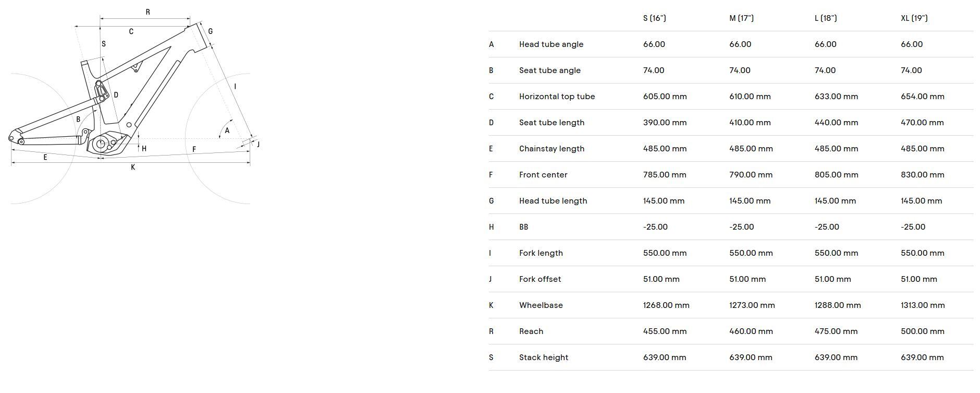Select the G head tube label on diagram

pos(210,31)
